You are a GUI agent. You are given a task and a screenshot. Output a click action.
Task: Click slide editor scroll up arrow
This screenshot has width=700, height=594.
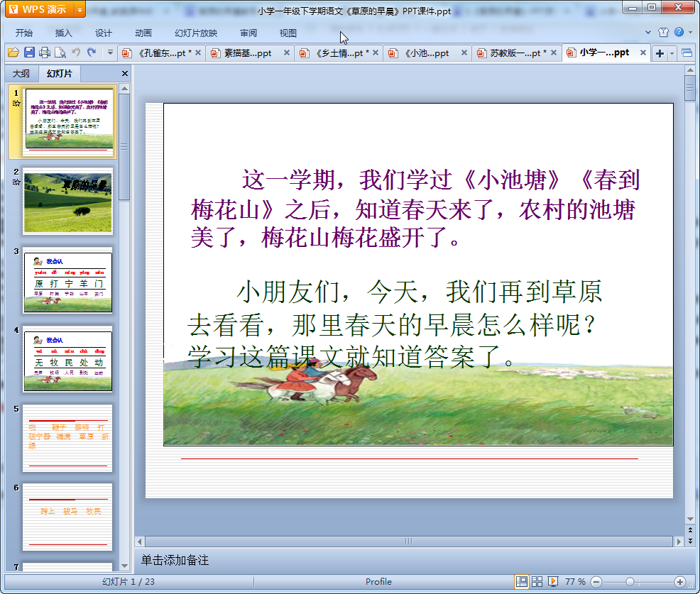tap(690, 70)
